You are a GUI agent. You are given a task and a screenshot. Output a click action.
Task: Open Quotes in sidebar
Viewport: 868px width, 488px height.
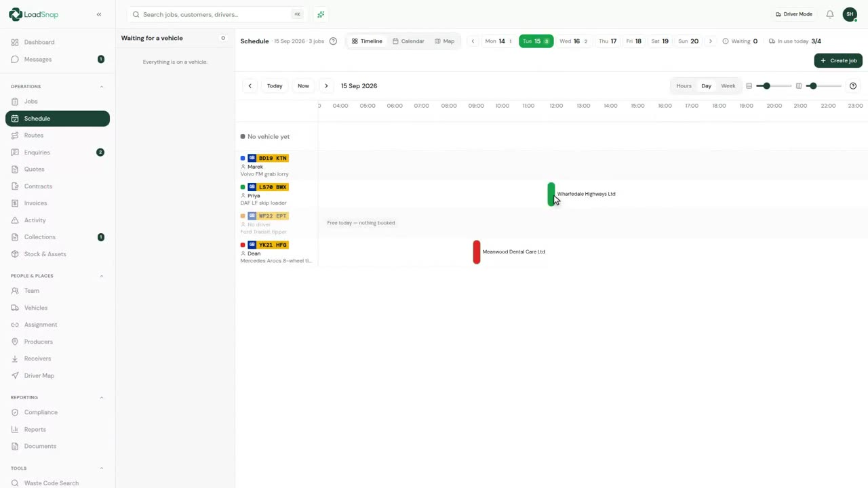pyautogui.click(x=58, y=169)
